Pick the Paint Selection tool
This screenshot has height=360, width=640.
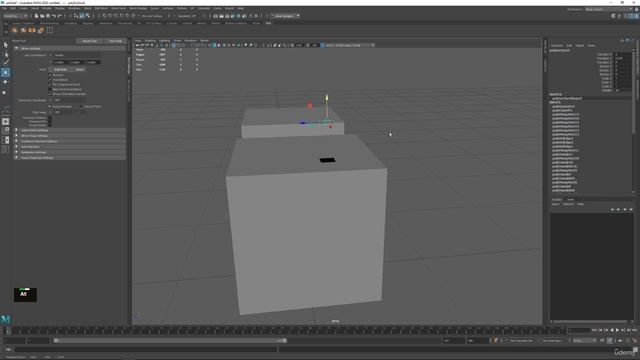(x=6, y=63)
